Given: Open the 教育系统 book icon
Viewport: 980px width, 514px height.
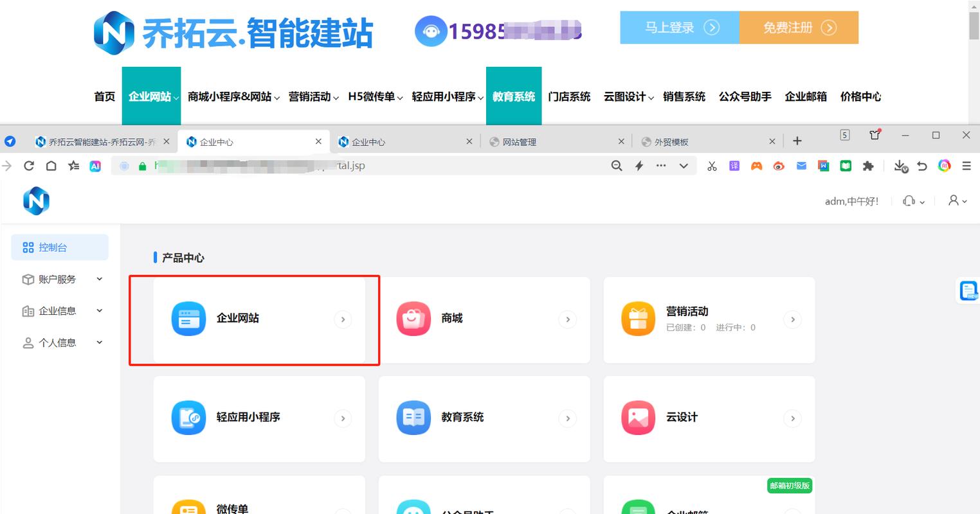Looking at the screenshot, I should pyautogui.click(x=413, y=418).
